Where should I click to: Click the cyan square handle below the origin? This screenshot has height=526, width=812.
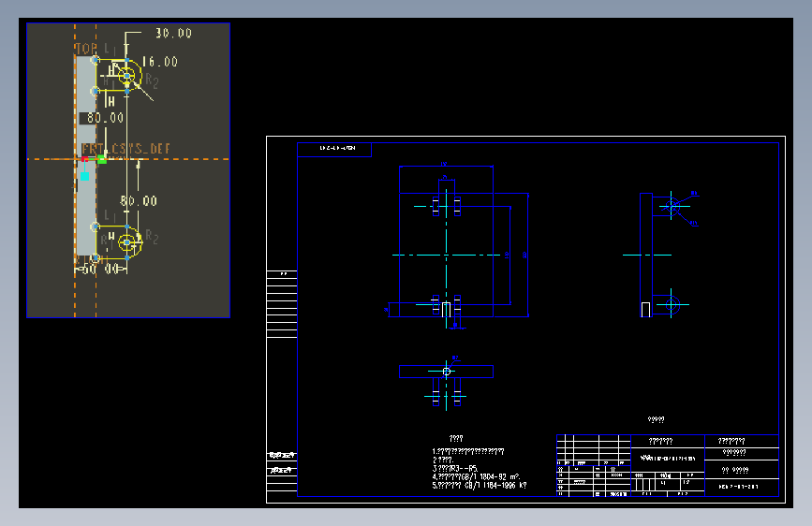(85, 176)
